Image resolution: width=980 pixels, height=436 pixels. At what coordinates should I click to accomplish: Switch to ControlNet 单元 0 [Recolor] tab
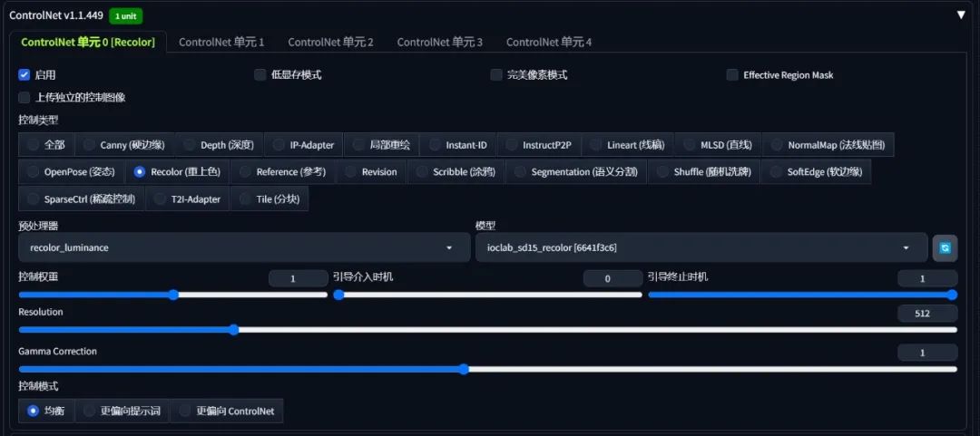tap(88, 42)
